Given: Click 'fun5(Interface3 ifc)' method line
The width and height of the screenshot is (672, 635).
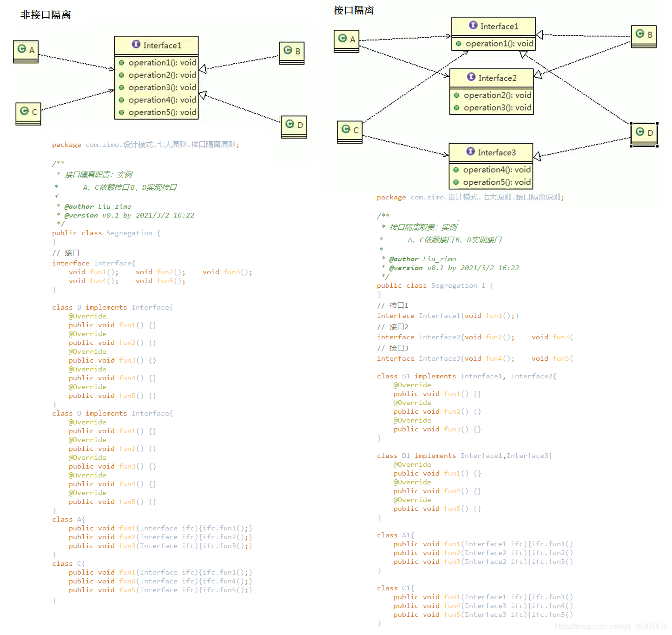Looking at the screenshot, I should click(x=483, y=615).
